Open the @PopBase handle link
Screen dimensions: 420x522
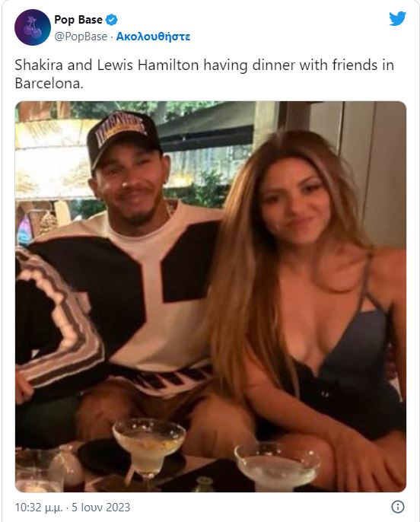pos(81,37)
